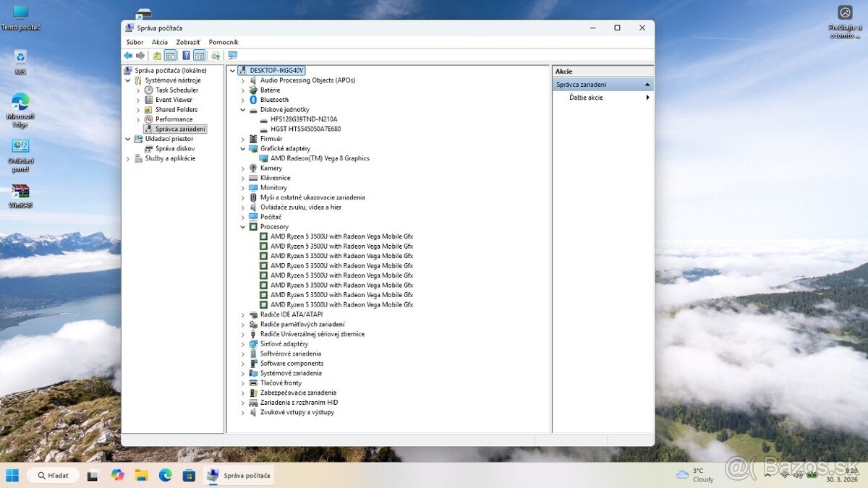Open the Zobraziť menu
This screenshot has width=868, height=488.
(x=187, y=41)
